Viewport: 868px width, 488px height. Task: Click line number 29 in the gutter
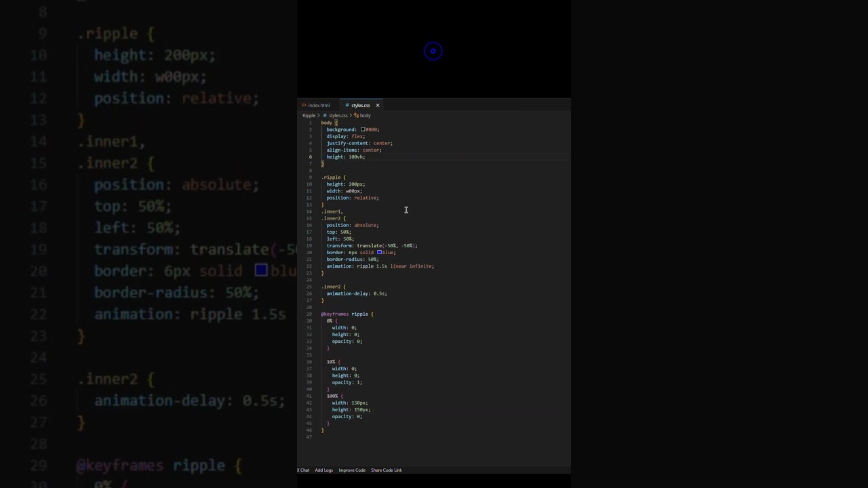point(309,314)
